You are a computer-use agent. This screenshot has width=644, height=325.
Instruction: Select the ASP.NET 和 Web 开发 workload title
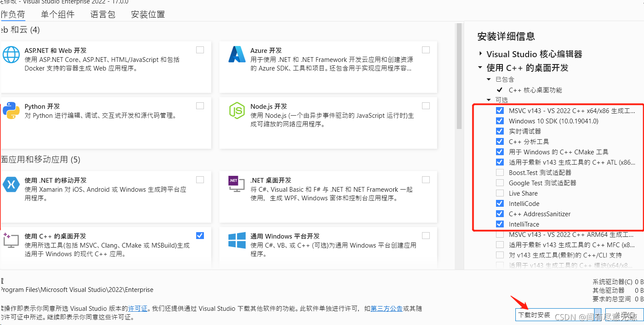[55, 50]
